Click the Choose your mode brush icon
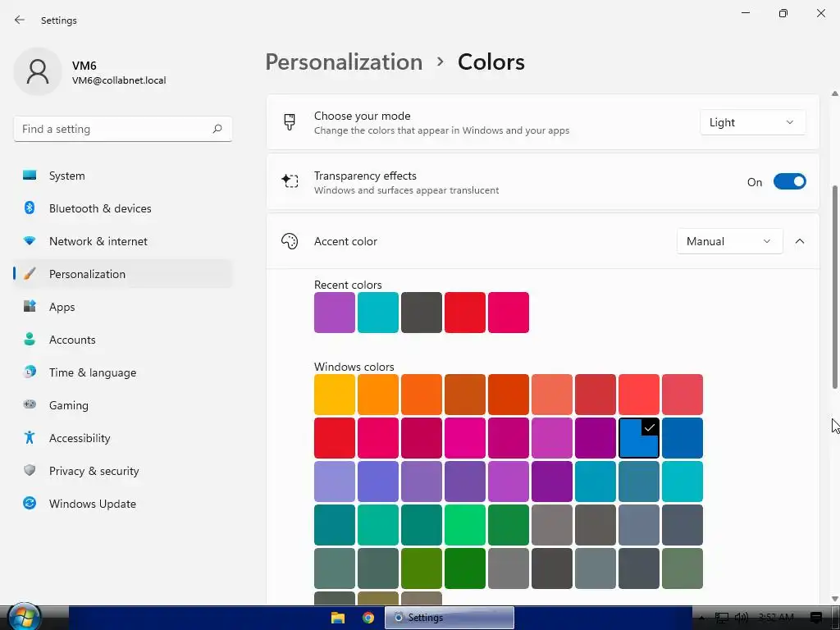 tap(290, 122)
